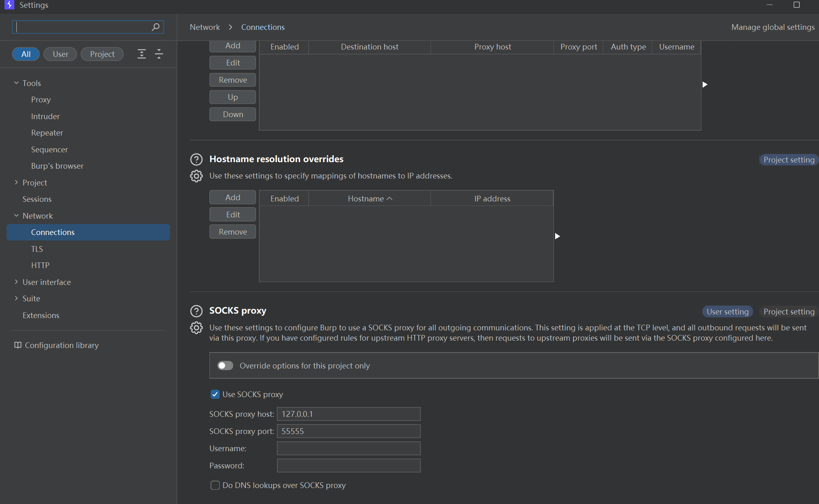Select the Project filter tab
This screenshot has height=504, width=819.
pos(102,54)
